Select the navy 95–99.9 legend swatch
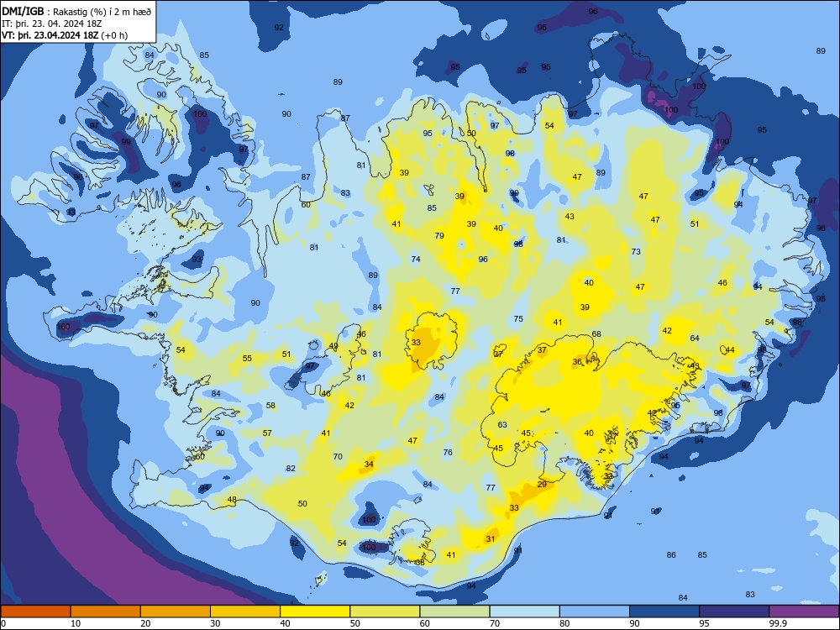The image size is (840, 630). 734,612
